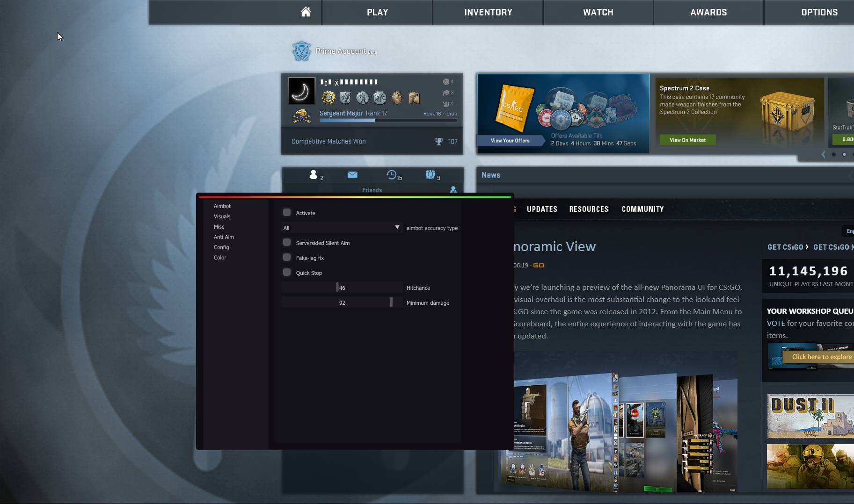This screenshot has height=504, width=854.
Task: Open the UPDATES news section
Action: (542, 209)
